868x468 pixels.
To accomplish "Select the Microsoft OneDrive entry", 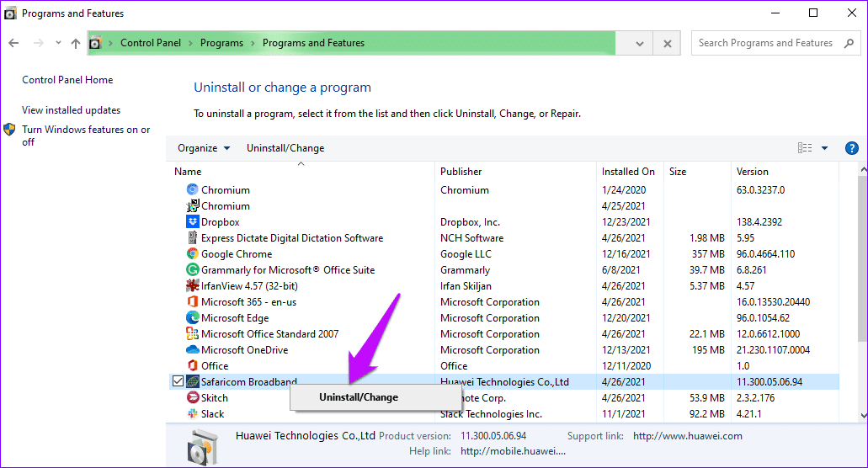I will (245, 349).
